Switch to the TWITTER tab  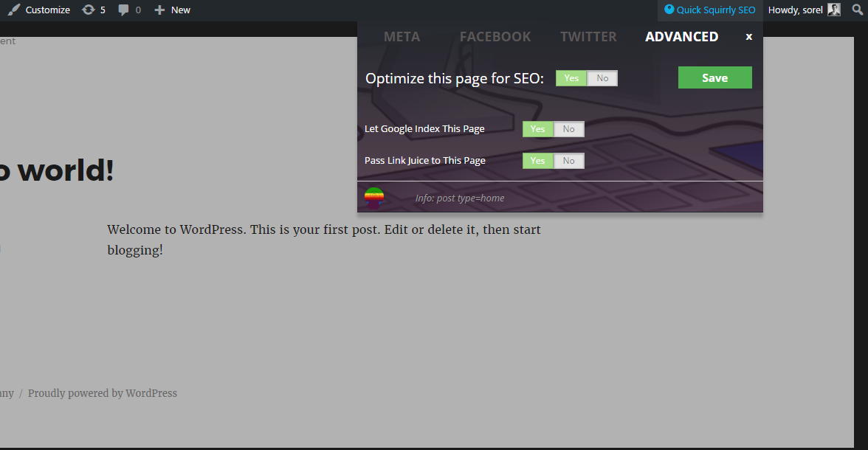[x=588, y=37]
